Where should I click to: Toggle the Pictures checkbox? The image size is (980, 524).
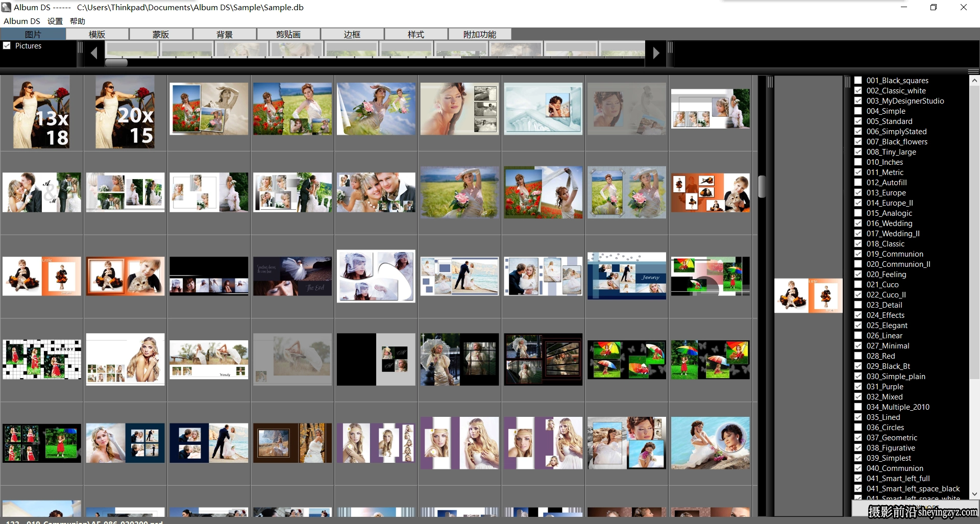(7, 45)
